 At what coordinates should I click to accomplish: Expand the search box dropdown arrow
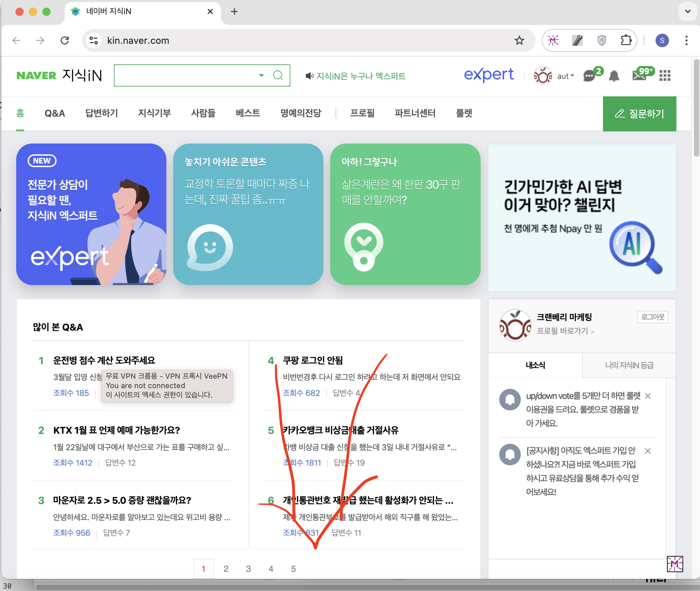[261, 75]
